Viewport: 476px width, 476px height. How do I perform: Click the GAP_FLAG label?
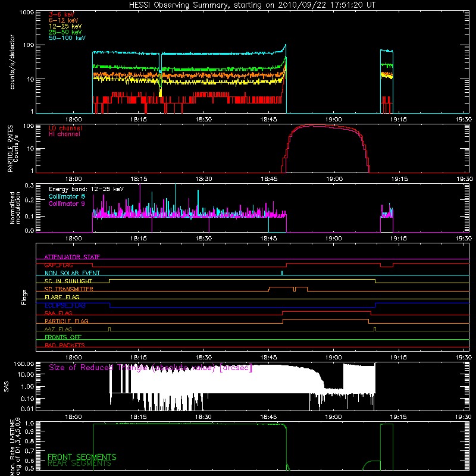[58, 265]
